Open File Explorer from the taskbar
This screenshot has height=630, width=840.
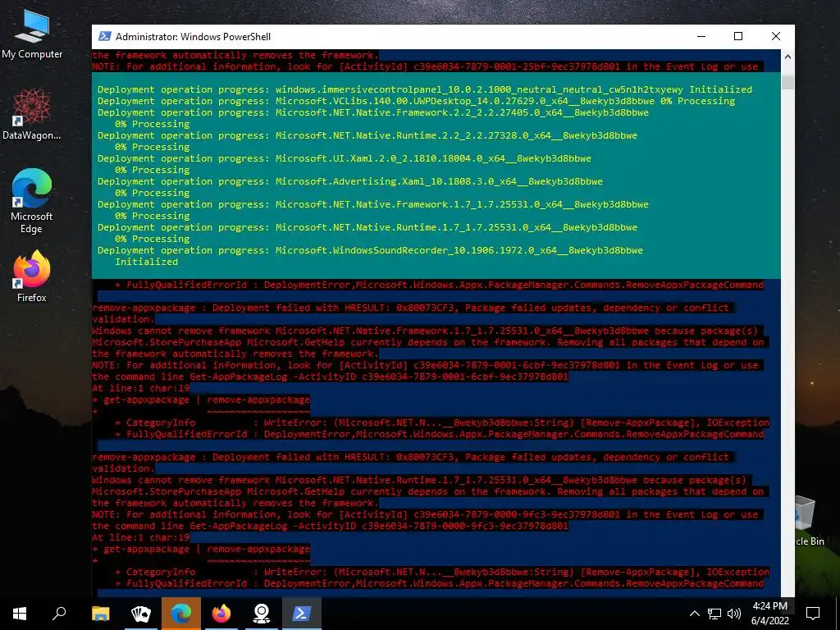click(100, 614)
